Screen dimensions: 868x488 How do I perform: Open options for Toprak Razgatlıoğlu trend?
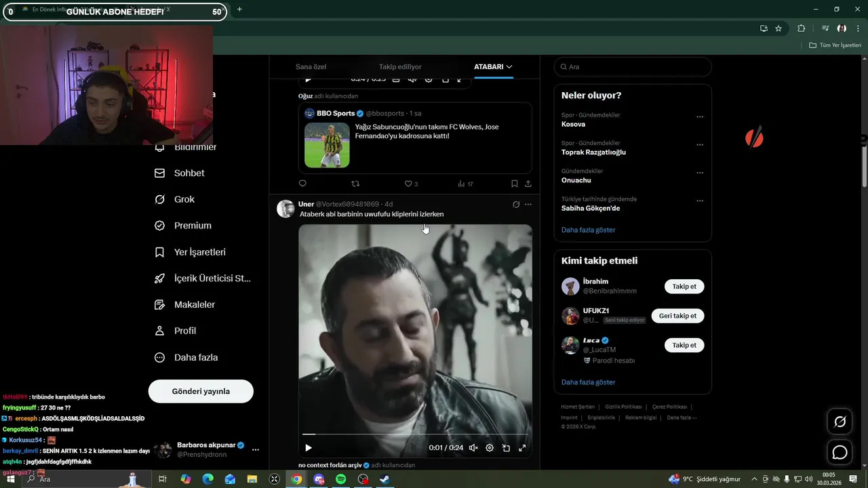click(700, 145)
